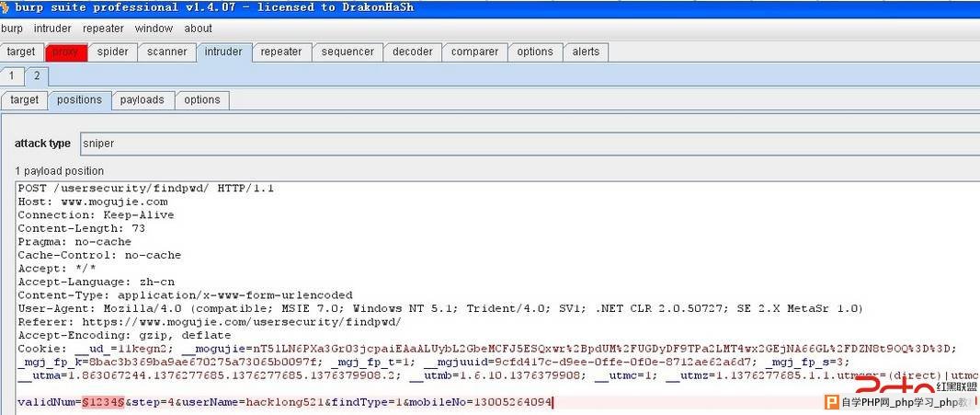Click the User-Agent header line
980x415 pixels.
[440, 308]
